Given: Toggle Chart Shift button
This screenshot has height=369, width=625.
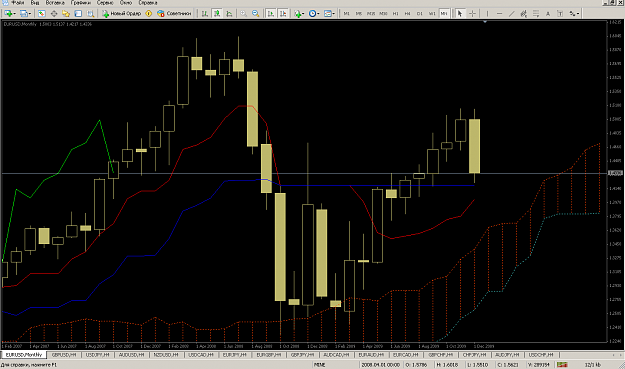Looking at the screenshot, I should click(283, 14).
